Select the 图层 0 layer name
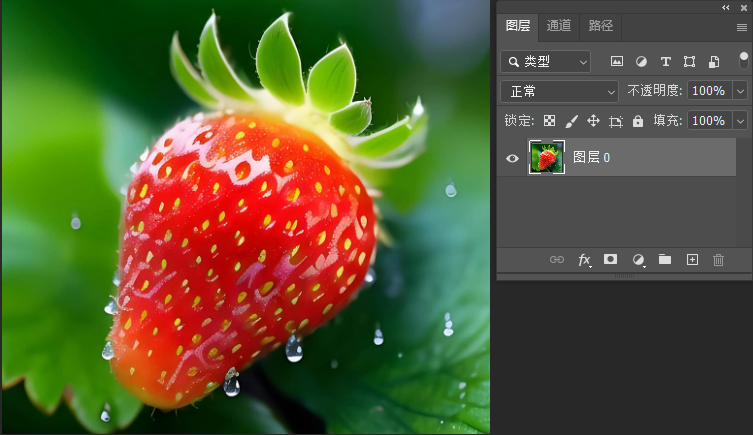The width and height of the screenshot is (753, 435). click(x=591, y=157)
